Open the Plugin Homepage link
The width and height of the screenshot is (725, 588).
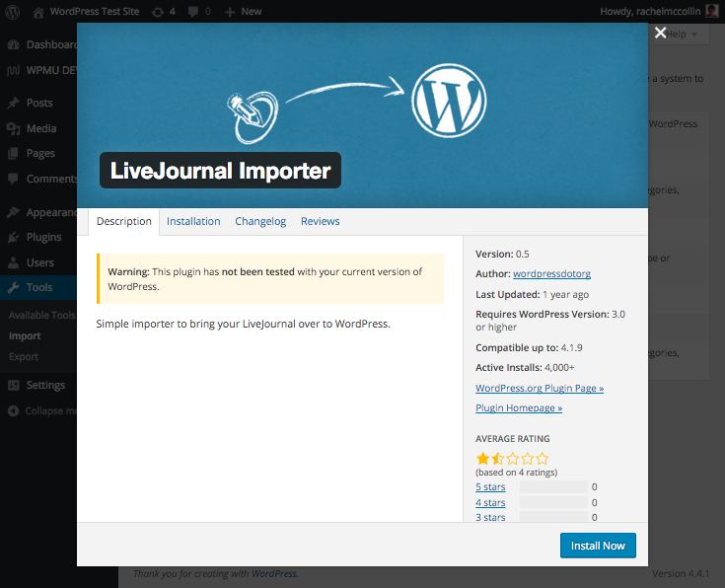pyautogui.click(x=519, y=408)
